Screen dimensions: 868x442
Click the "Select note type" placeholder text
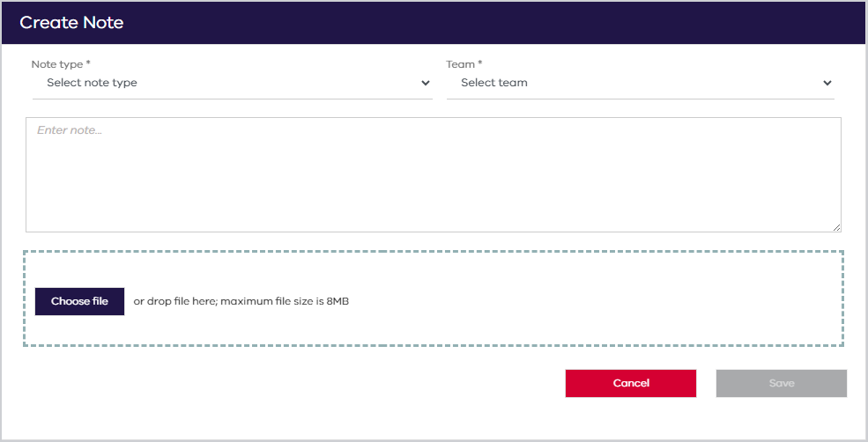(x=92, y=83)
